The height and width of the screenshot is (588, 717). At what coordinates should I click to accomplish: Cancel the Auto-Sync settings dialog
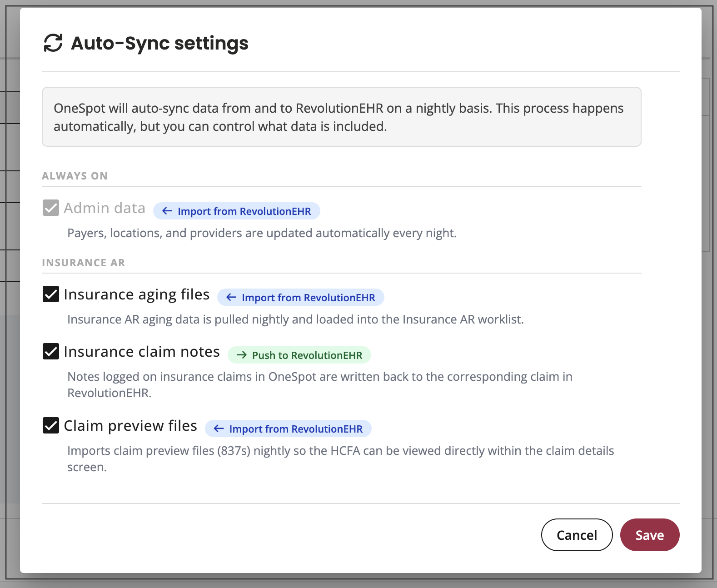tap(577, 535)
